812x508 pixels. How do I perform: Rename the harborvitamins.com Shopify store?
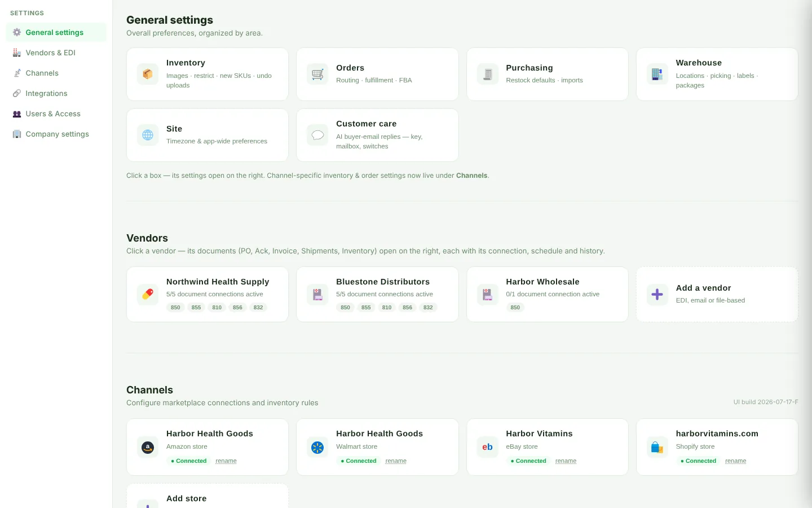click(735, 461)
